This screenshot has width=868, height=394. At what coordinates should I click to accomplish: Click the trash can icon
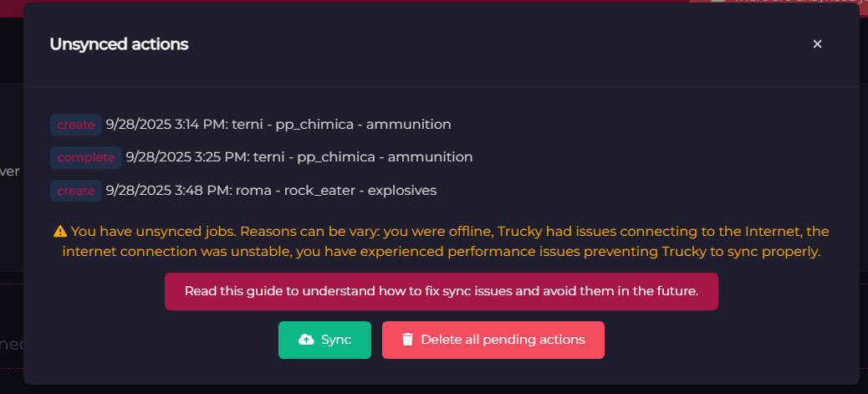pos(407,340)
